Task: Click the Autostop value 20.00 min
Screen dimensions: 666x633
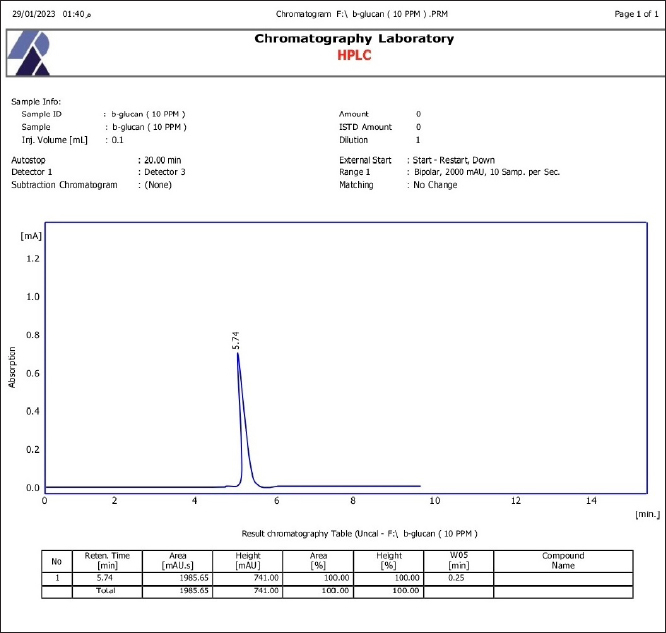Action: click(x=163, y=160)
